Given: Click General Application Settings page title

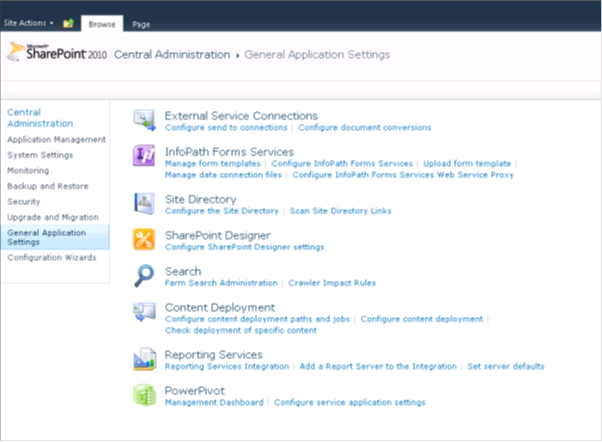Looking at the screenshot, I should (317, 55).
